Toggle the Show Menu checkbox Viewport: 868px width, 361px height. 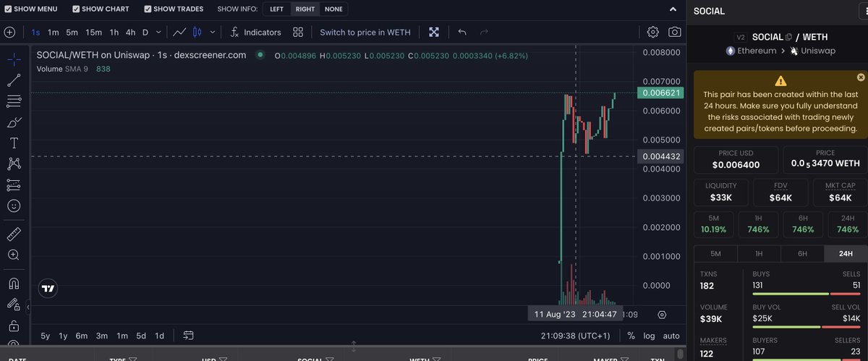pyautogui.click(x=8, y=9)
